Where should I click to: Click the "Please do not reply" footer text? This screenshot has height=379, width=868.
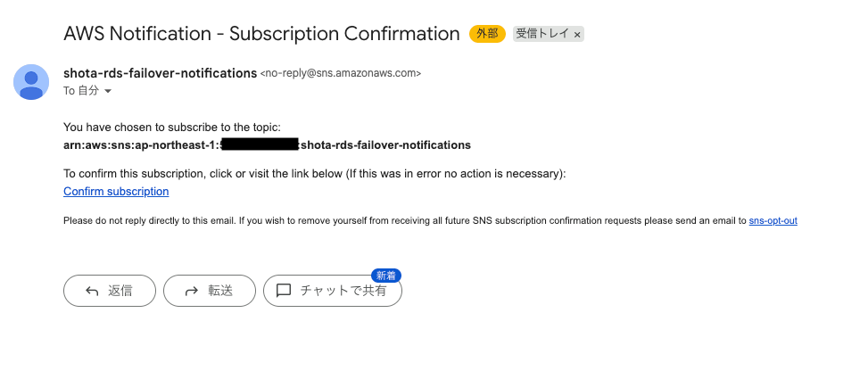(401, 220)
